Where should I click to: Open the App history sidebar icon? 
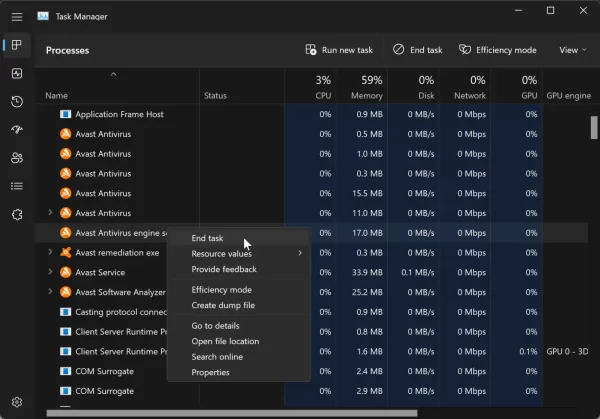(17, 102)
